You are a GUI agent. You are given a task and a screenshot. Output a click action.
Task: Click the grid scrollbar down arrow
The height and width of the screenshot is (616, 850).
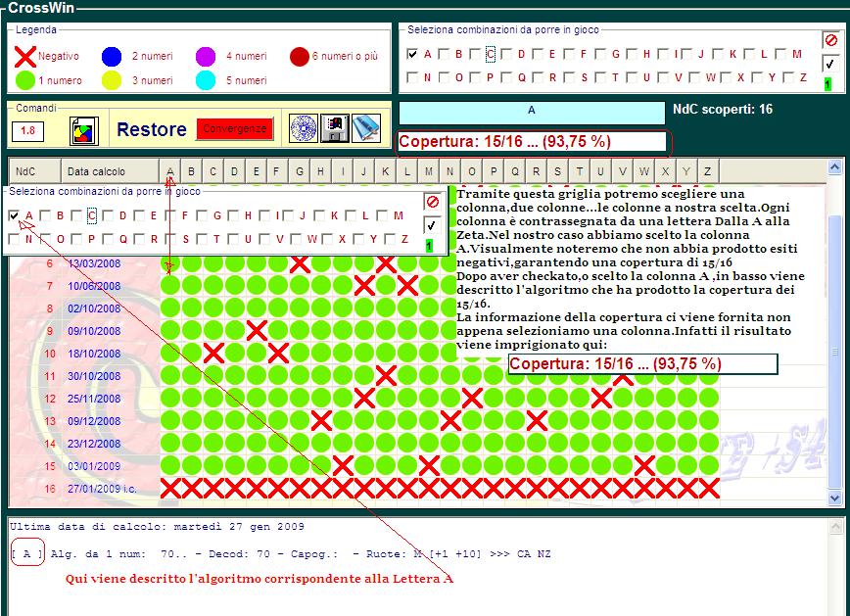click(834, 498)
